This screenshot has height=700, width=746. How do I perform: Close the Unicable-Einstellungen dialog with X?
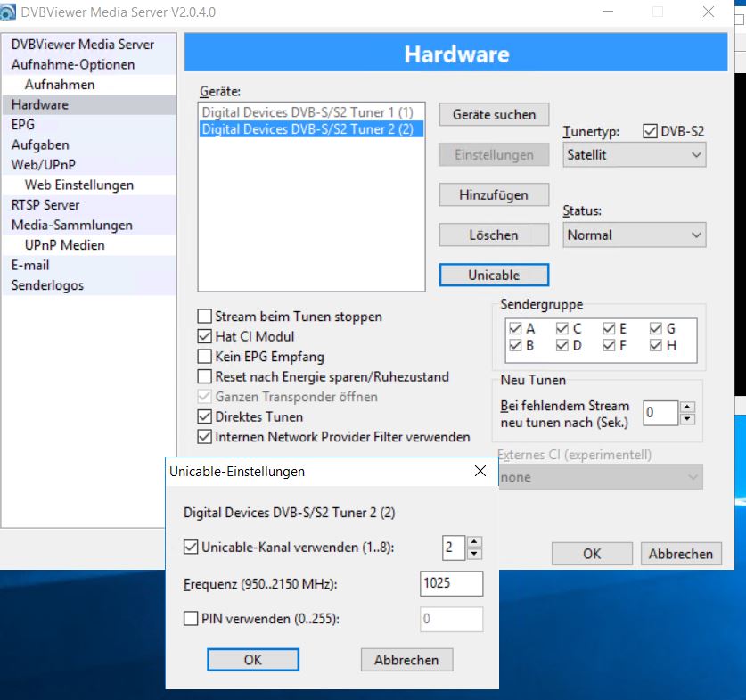click(480, 471)
